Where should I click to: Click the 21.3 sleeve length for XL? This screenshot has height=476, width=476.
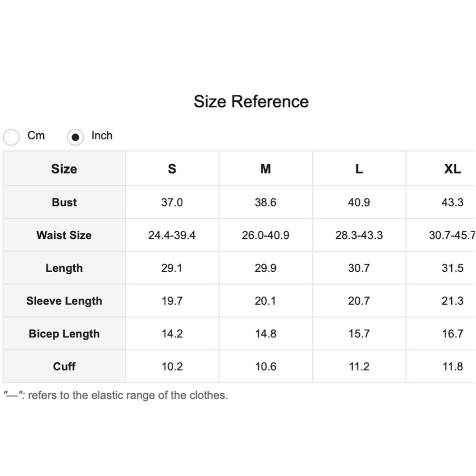click(452, 301)
